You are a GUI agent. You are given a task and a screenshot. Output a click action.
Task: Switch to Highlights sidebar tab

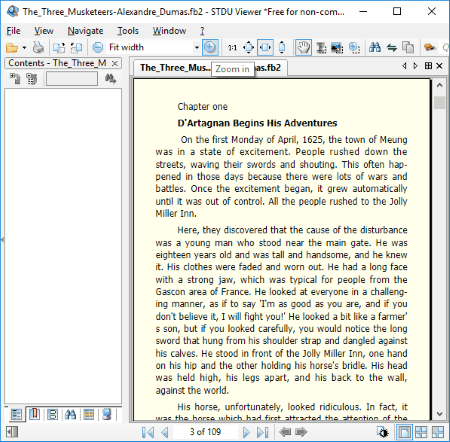click(88, 414)
